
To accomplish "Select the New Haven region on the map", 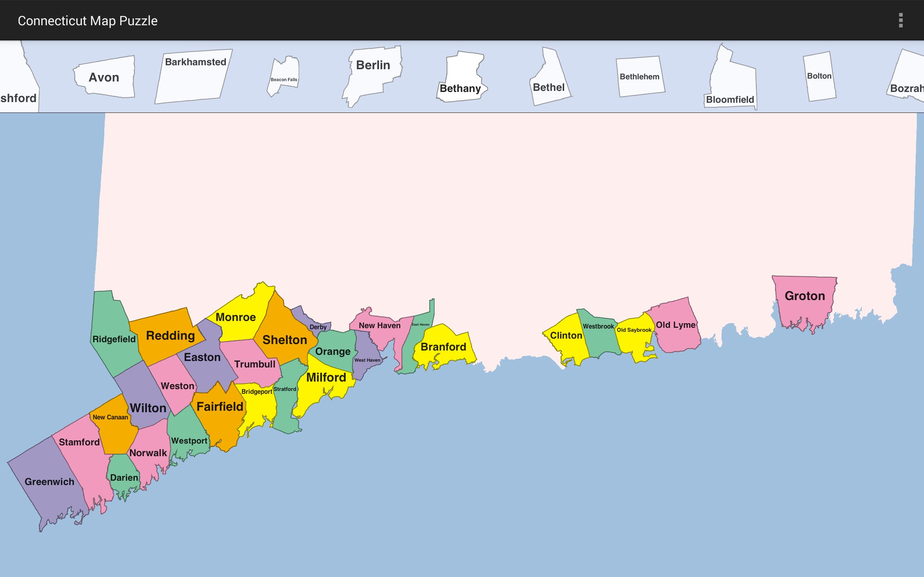I will pyautogui.click(x=380, y=326).
